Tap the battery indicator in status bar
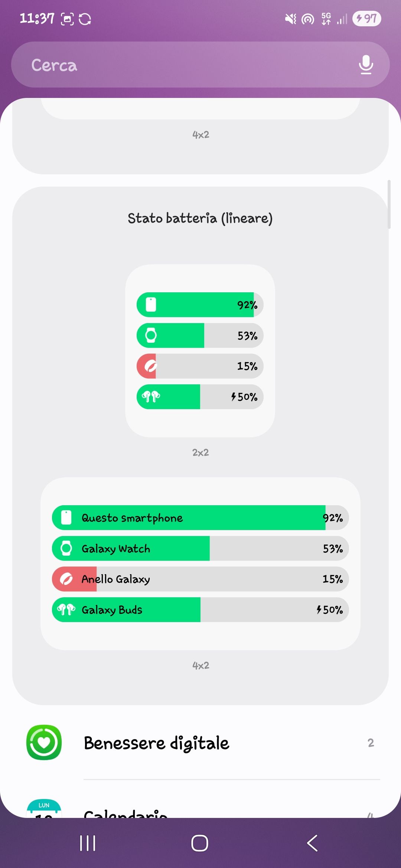The image size is (401, 868). 366,19
